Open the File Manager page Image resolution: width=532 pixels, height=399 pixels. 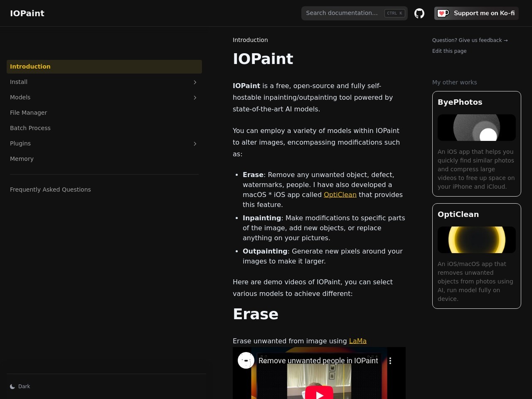pyautogui.click(x=29, y=113)
